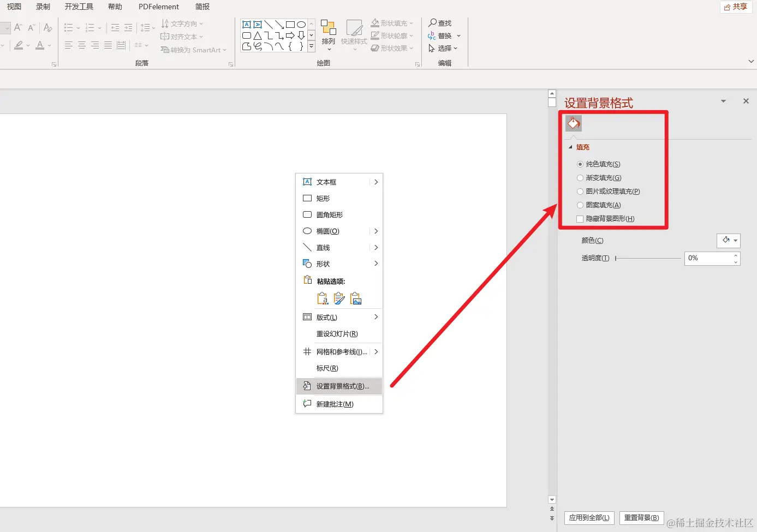Open the line spacing dropdown
Screen dimensions: 757x532
[148, 27]
